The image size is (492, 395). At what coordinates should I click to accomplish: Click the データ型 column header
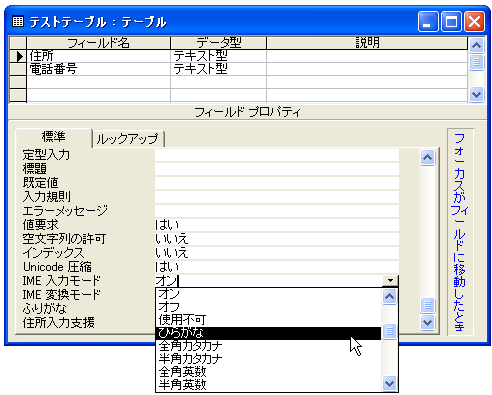(218, 43)
